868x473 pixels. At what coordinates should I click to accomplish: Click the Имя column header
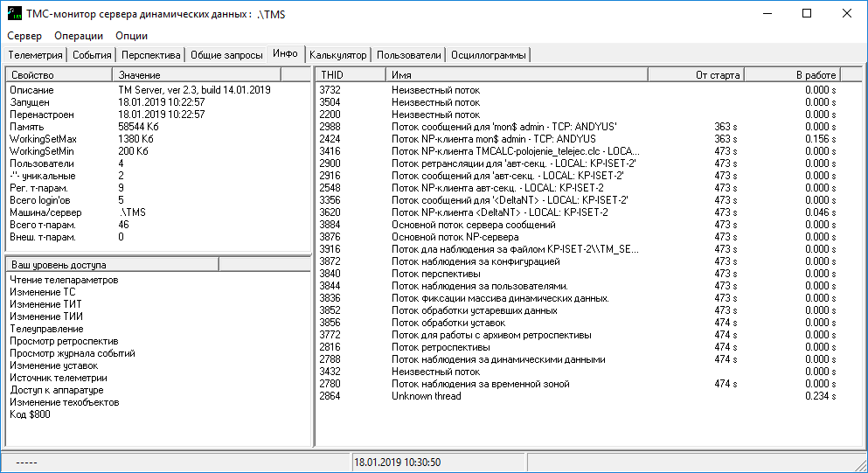coord(533,75)
